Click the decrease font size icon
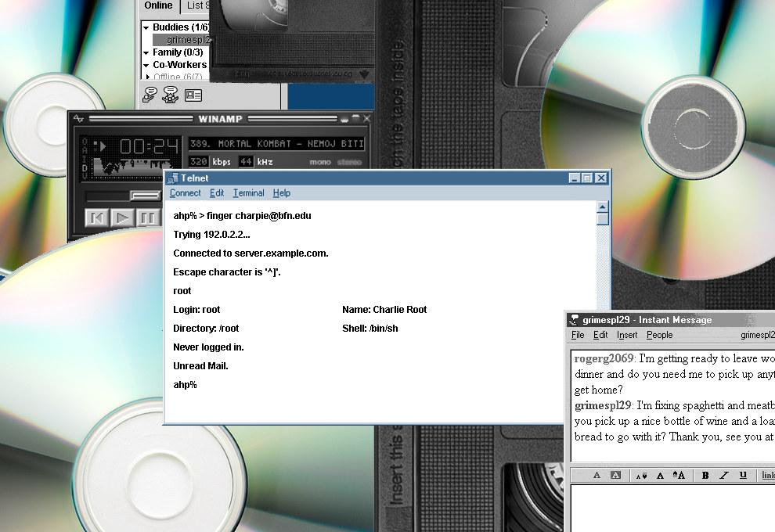 point(641,475)
